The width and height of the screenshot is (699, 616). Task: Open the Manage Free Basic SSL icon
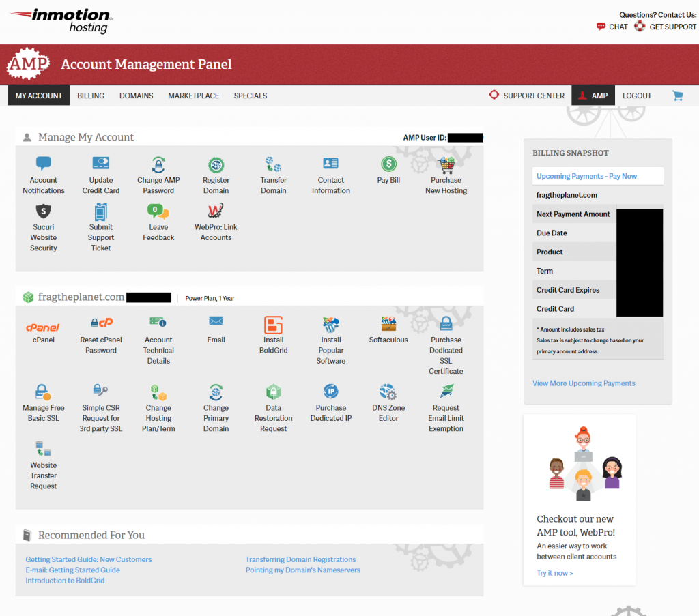click(43, 392)
